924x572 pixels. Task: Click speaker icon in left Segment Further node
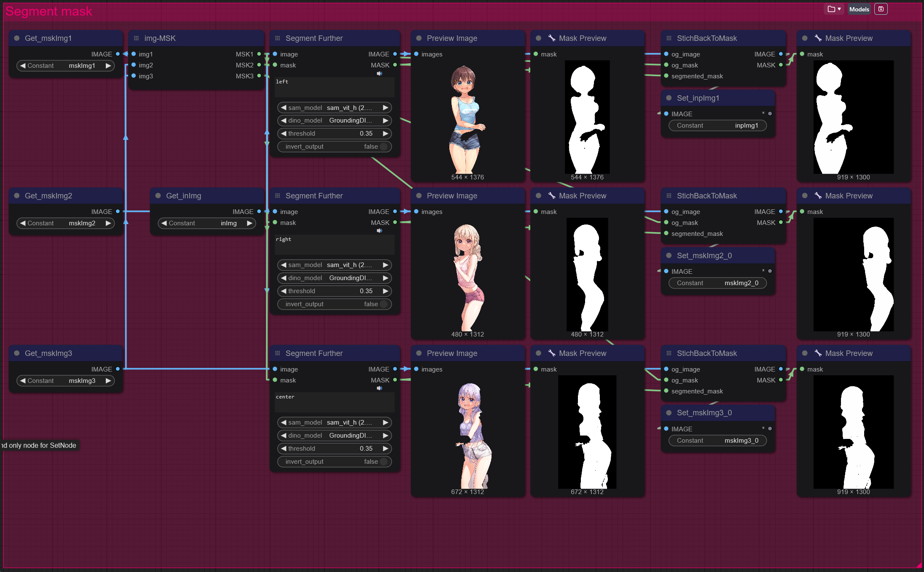click(x=379, y=73)
